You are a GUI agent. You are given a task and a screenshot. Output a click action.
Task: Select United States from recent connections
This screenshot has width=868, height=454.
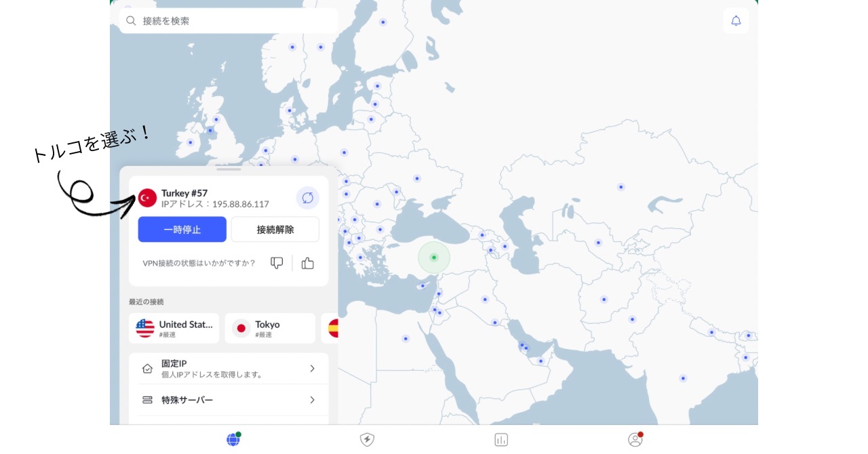[x=174, y=329]
